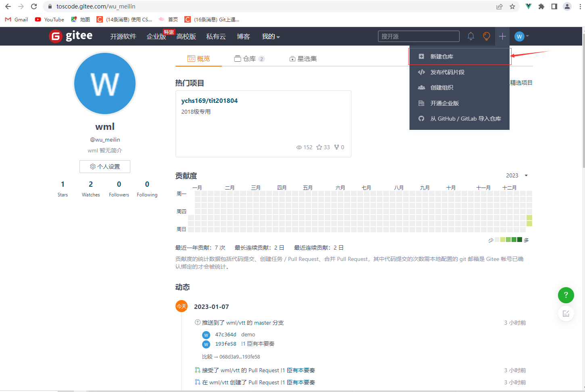Open 个人设置 settings
The width and height of the screenshot is (585, 392).
104,166
